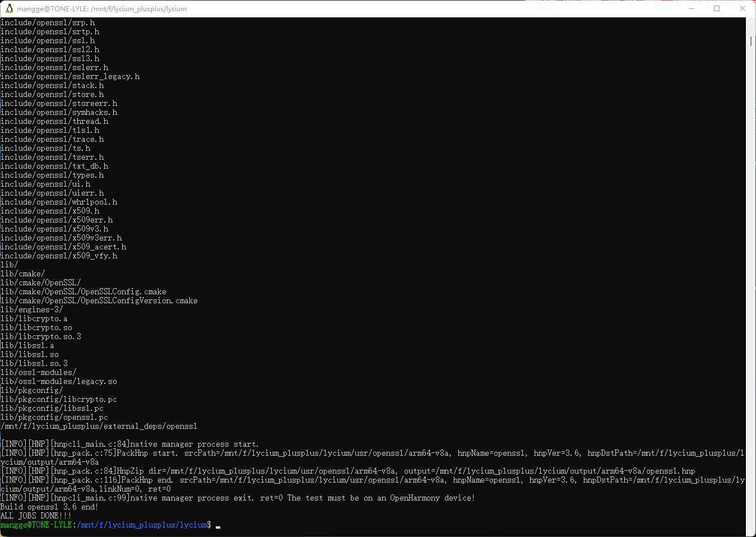Click the line lib/libcrypto.so.3
Viewport: 756px width, 537px height.
(41, 337)
